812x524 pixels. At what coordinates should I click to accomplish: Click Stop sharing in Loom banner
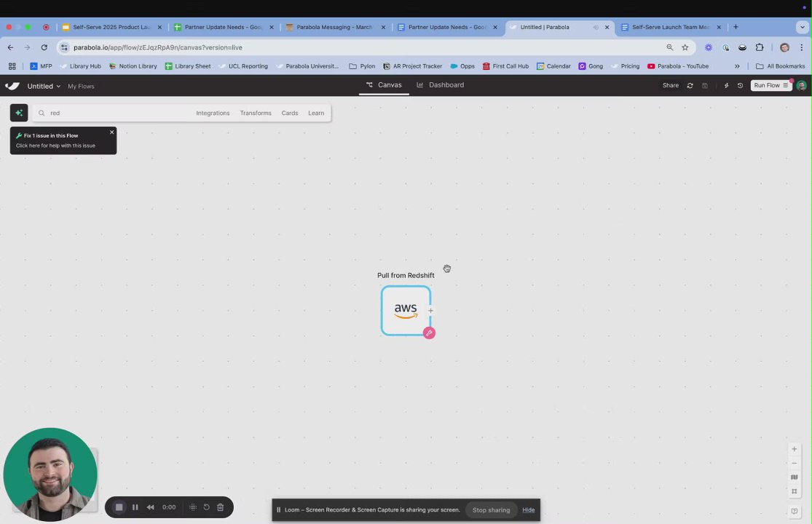pyautogui.click(x=491, y=510)
